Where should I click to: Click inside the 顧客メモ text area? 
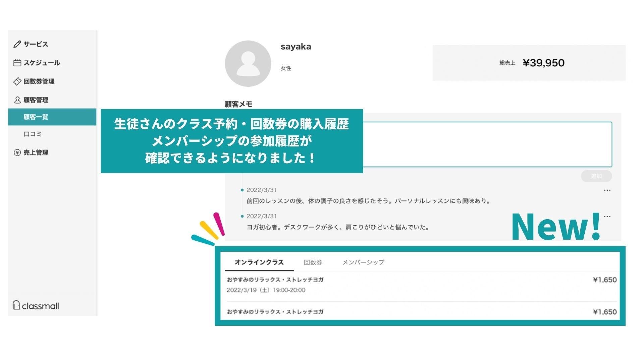pos(486,144)
